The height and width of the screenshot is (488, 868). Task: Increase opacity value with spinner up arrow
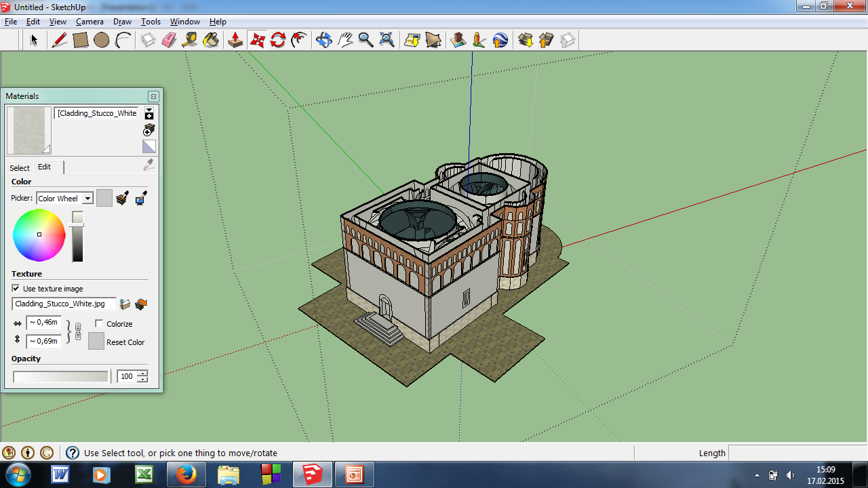tap(142, 373)
